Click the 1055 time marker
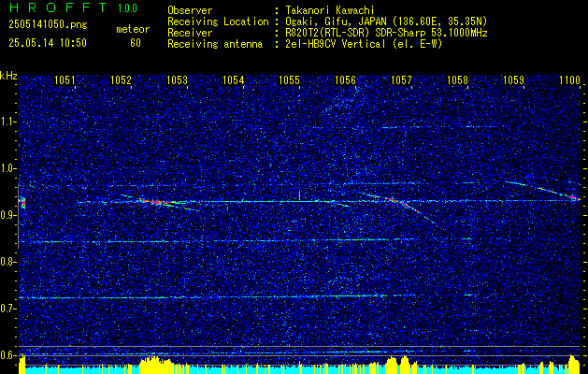 tap(289, 79)
